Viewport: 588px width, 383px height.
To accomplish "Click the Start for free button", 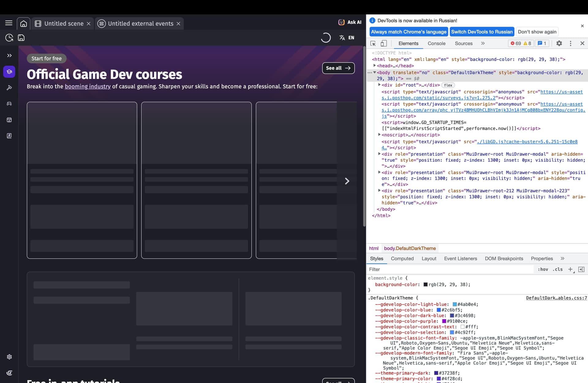I will 46,58.
